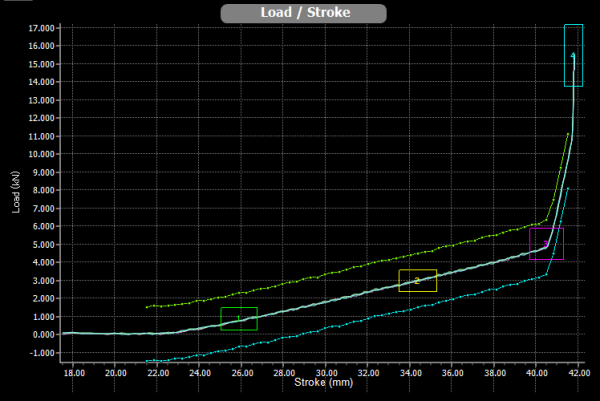This screenshot has height=401, width=600.
Task: Click left start of the upper green envelope curve
Action: pos(146,307)
